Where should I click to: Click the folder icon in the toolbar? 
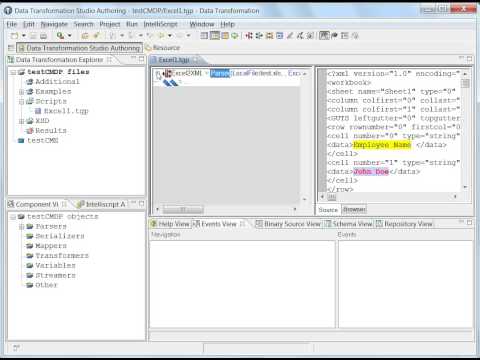tap(85, 36)
